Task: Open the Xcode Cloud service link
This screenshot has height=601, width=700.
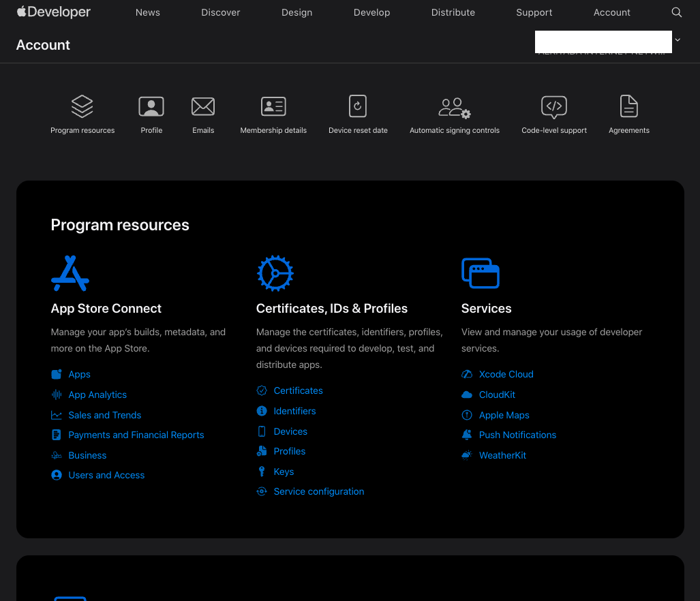Action: (506, 374)
